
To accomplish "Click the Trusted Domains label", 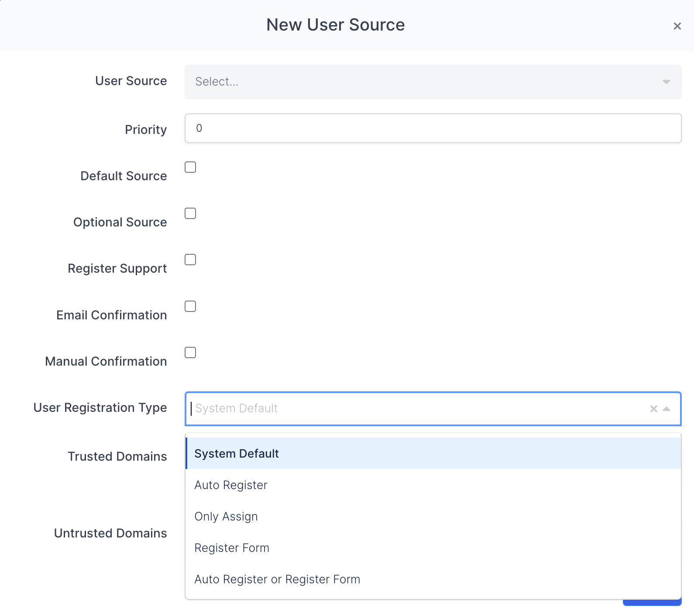I will [x=117, y=456].
